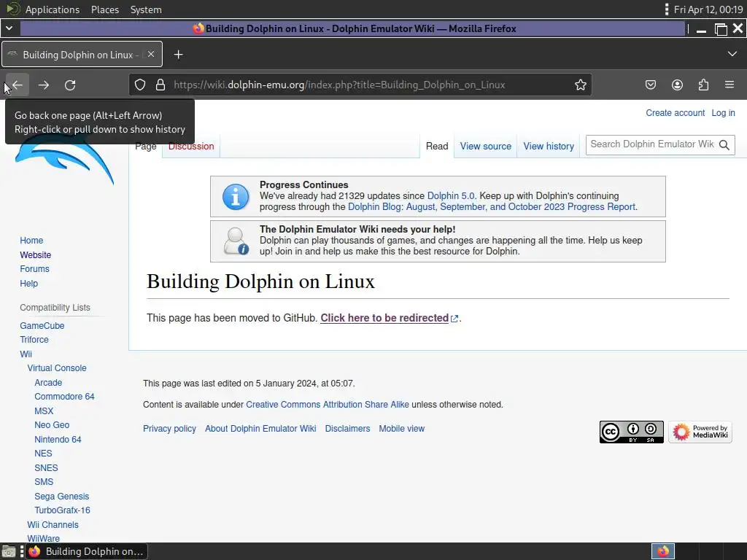The image size is (747, 560).
Task: Click the Dolphin logo image
Action: tap(65, 160)
